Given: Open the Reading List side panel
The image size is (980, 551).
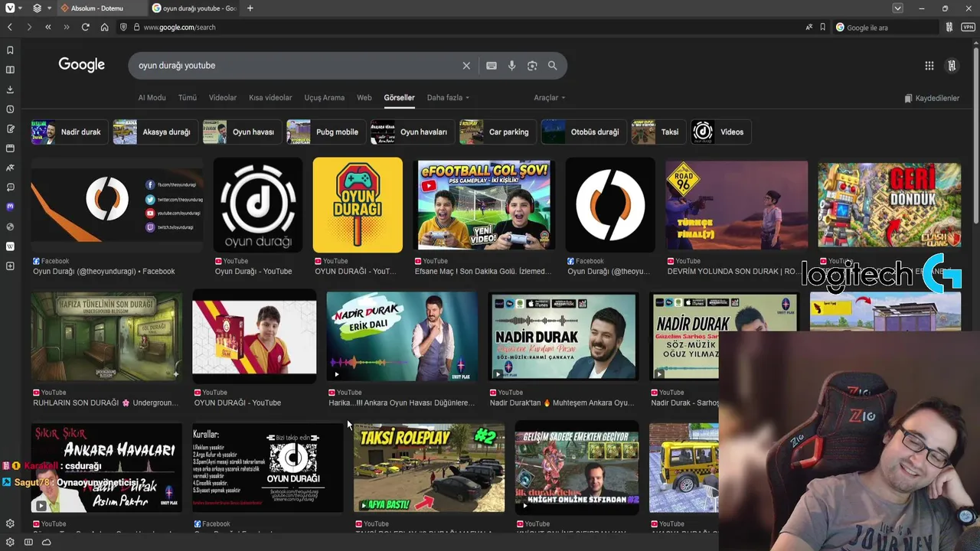Looking at the screenshot, I should point(10,70).
